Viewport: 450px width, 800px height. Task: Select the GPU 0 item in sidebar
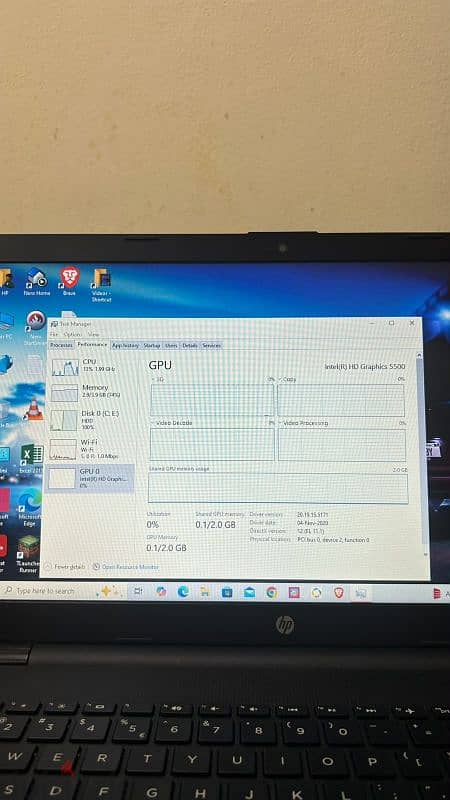pyautogui.click(x=91, y=478)
